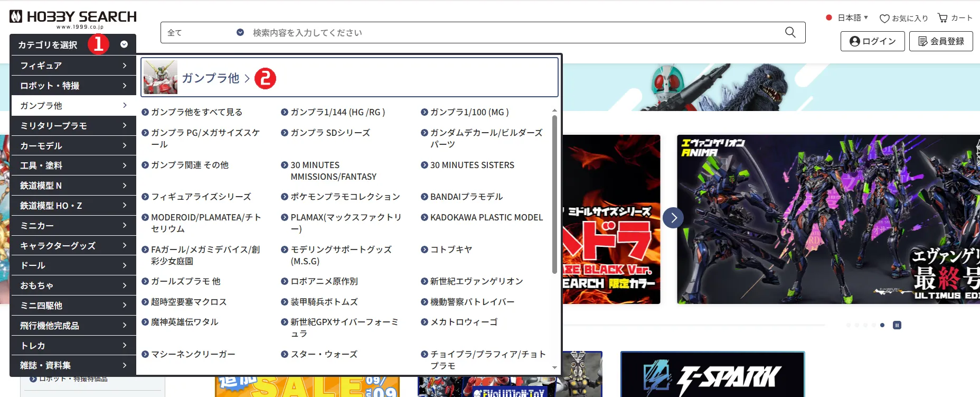This screenshot has height=397, width=980.
Task: Open the Evangelion Anima banner image
Action: (x=828, y=219)
